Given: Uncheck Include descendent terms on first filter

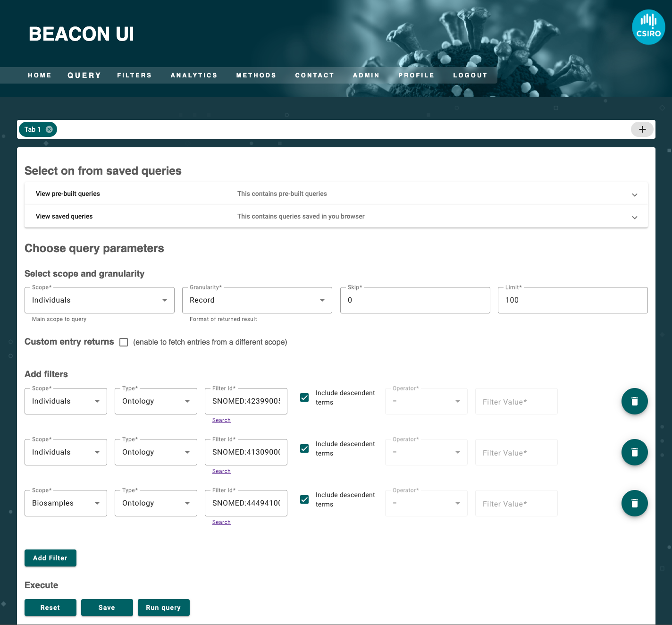Looking at the screenshot, I should point(305,397).
